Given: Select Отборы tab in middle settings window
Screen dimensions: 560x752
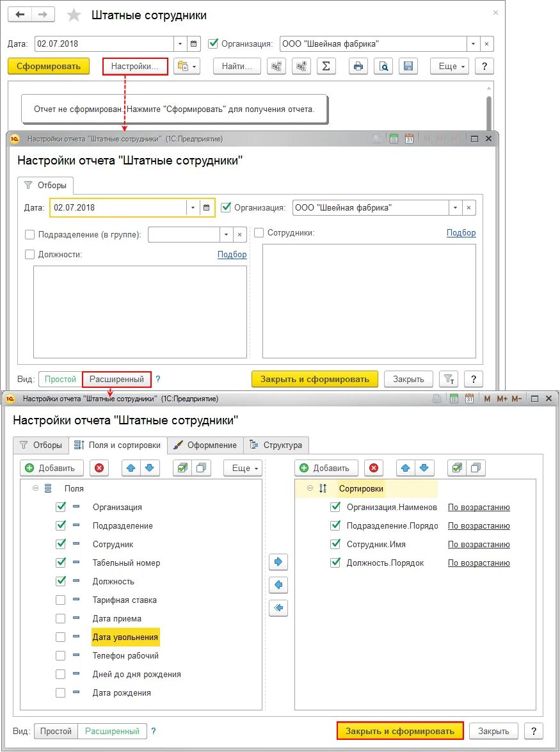Looking at the screenshot, I should (x=45, y=185).
